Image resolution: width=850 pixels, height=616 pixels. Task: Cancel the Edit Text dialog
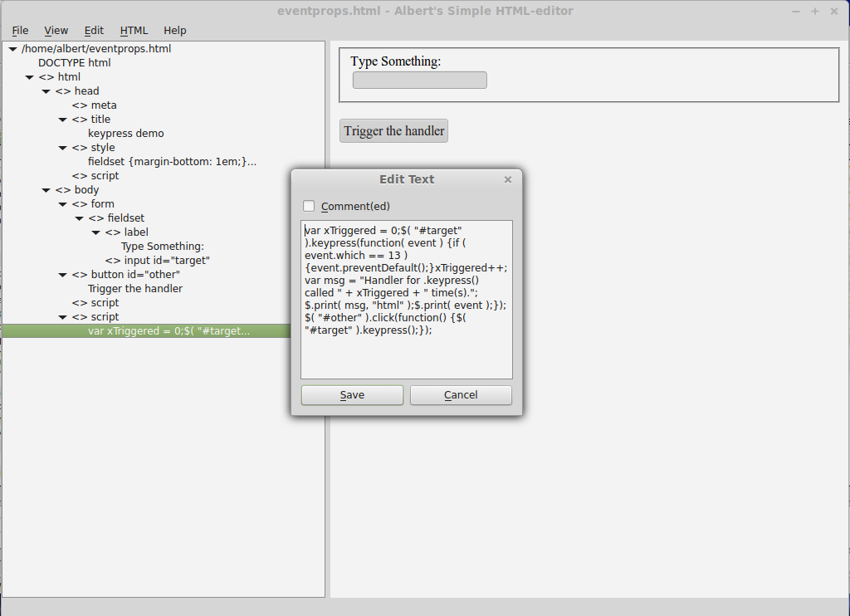point(461,395)
